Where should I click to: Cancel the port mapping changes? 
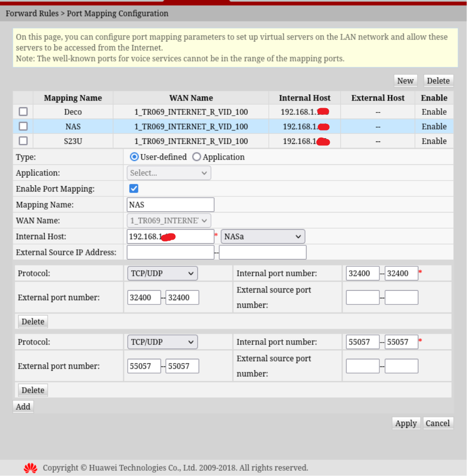[437, 423]
